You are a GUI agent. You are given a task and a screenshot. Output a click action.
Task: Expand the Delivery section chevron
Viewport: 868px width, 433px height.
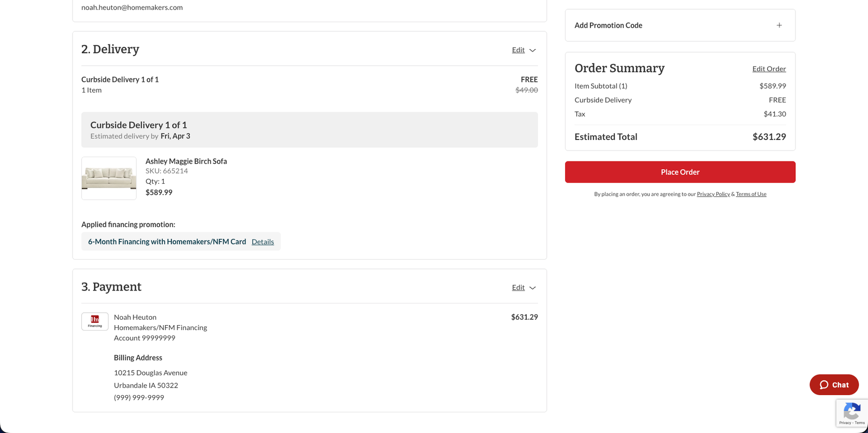point(533,50)
